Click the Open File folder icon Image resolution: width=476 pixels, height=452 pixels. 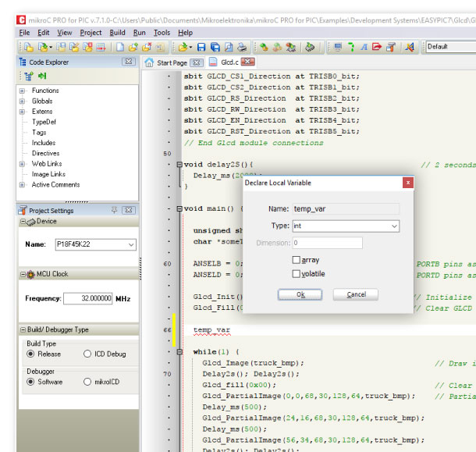point(183,47)
